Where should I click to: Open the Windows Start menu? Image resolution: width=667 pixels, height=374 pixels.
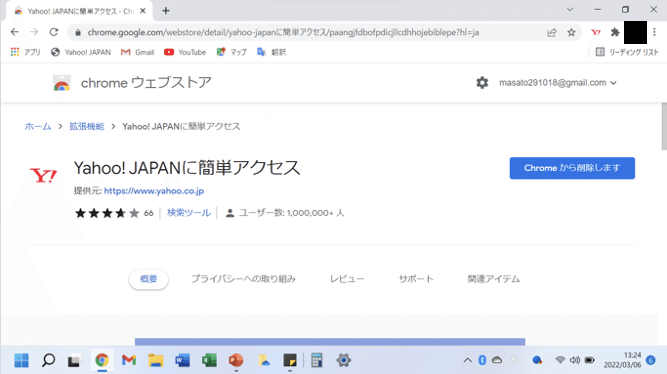21,360
